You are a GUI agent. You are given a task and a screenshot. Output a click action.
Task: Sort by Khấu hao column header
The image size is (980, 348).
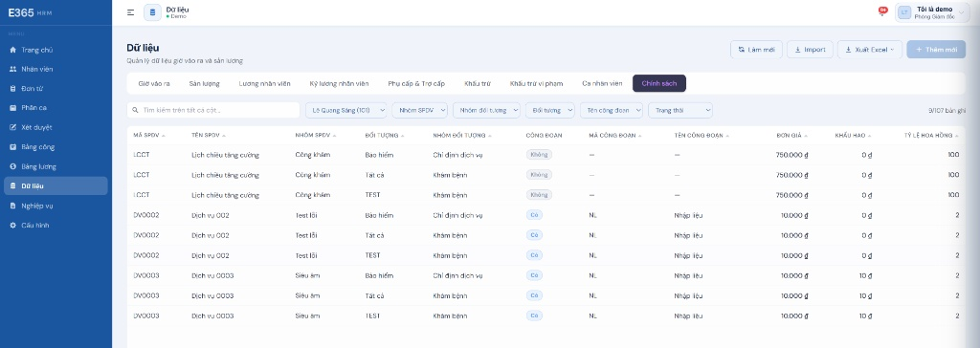[x=853, y=135]
